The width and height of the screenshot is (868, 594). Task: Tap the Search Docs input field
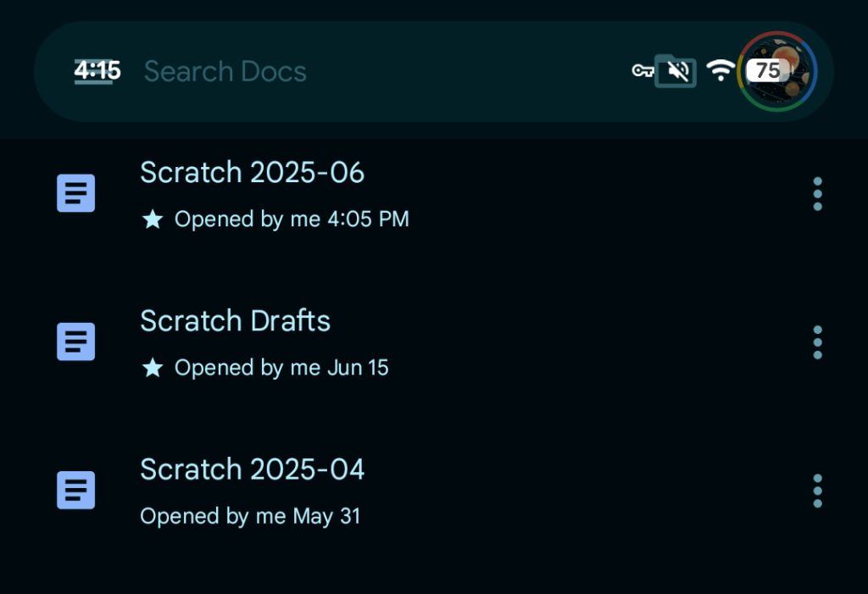[225, 71]
